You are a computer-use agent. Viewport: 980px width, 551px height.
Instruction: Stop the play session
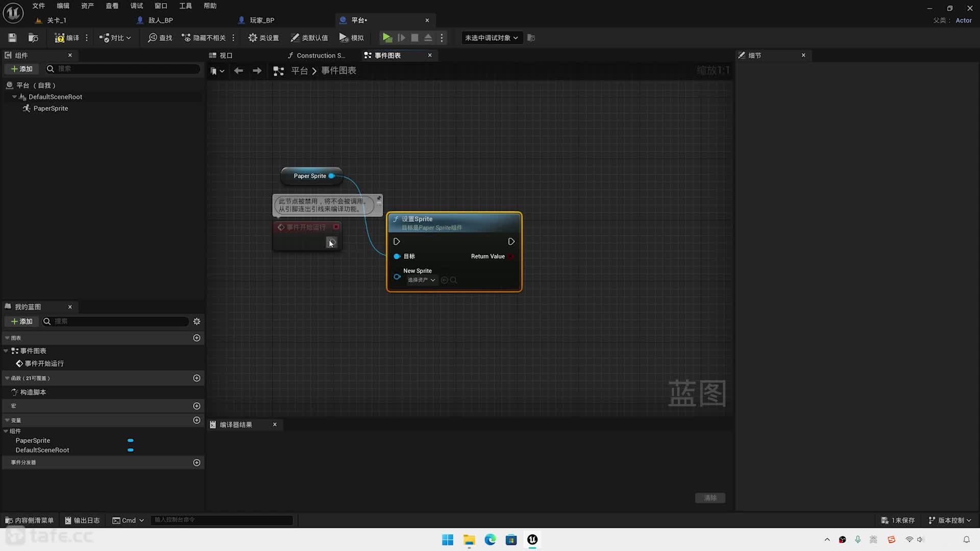tap(415, 38)
